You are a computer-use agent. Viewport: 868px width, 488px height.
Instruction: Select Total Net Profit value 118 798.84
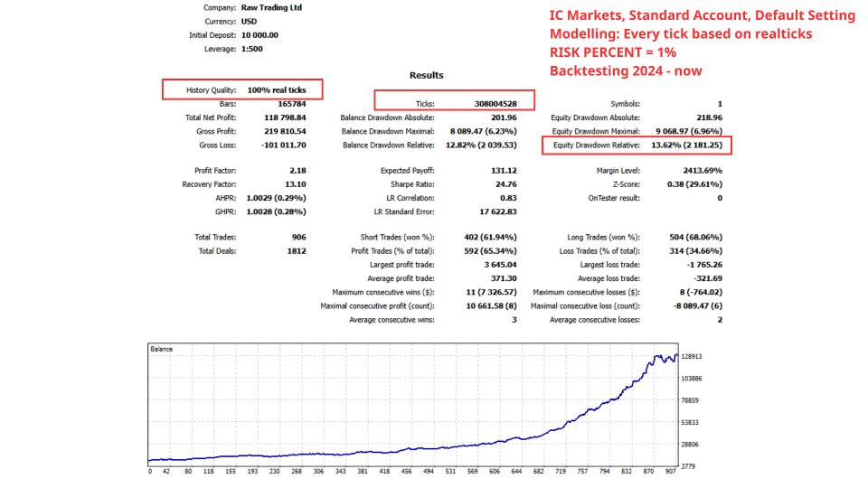(285, 117)
